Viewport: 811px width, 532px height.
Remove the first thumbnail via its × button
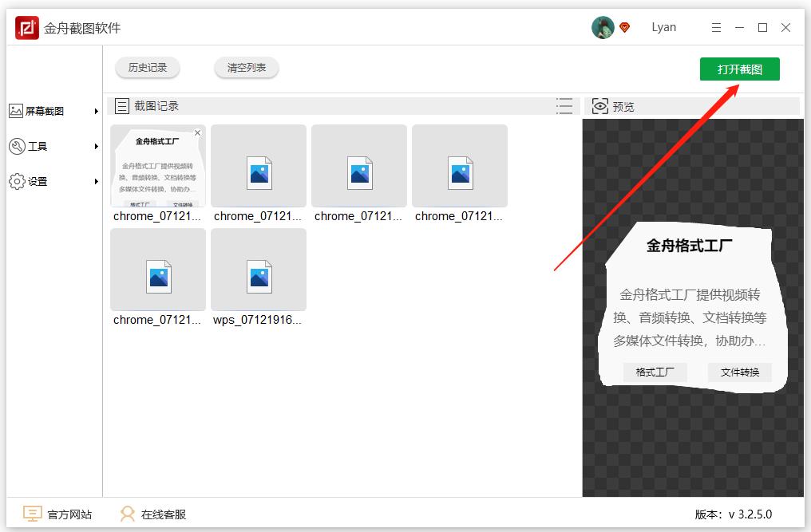pos(197,132)
